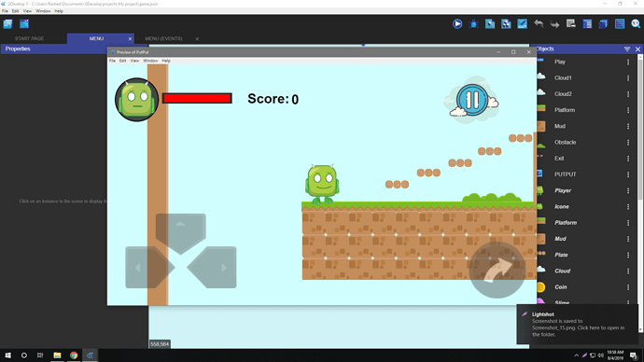
Task: Filter the Objects panel list
Action: tap(627, 49)
